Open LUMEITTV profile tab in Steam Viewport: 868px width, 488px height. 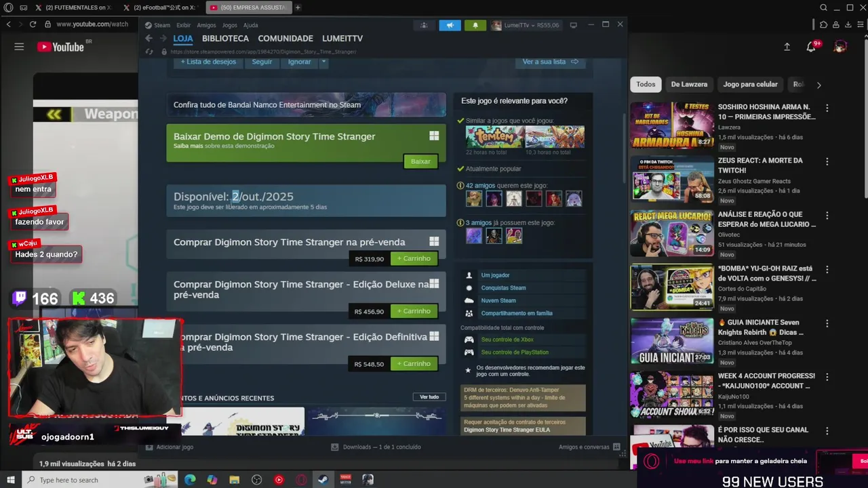342,39
